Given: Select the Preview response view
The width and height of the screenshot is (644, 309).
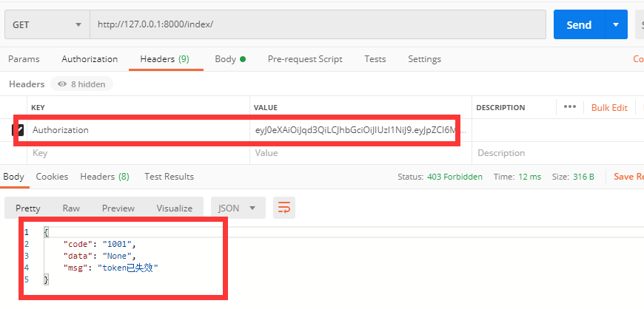Looking at the screenshot, I should click(118, 208).
